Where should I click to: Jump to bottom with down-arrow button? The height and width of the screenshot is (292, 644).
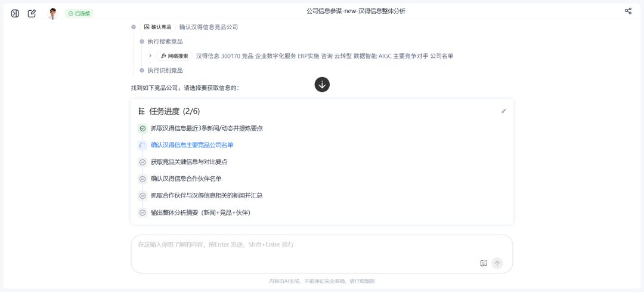coord(322,85)
